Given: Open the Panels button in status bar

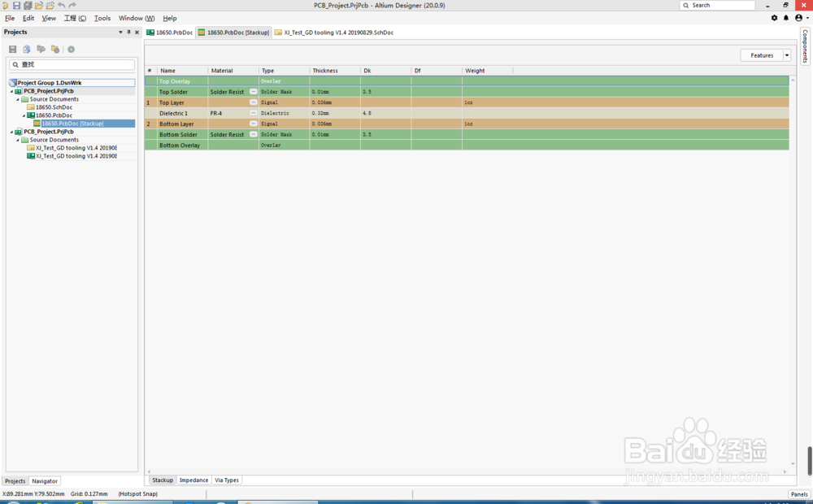Looking at the screenshot, I should pyautogui.click(x=799, y=494).
